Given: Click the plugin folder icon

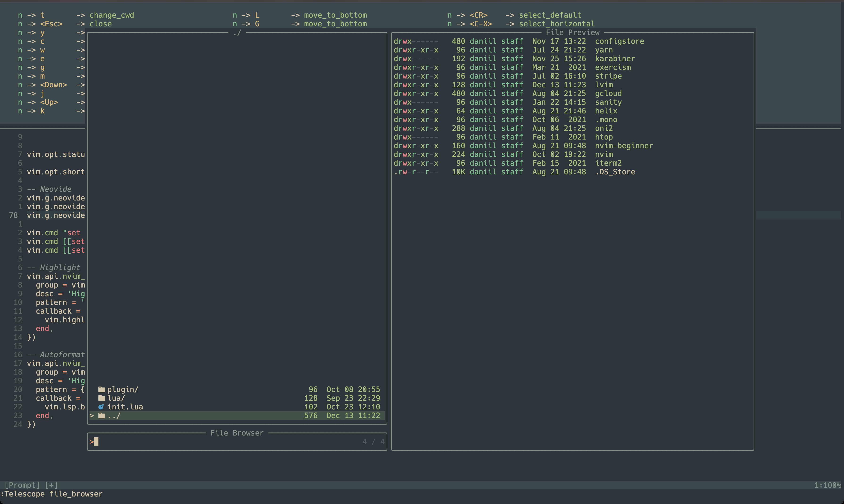Looking at the screenshot, I should (x=101, y=389).
